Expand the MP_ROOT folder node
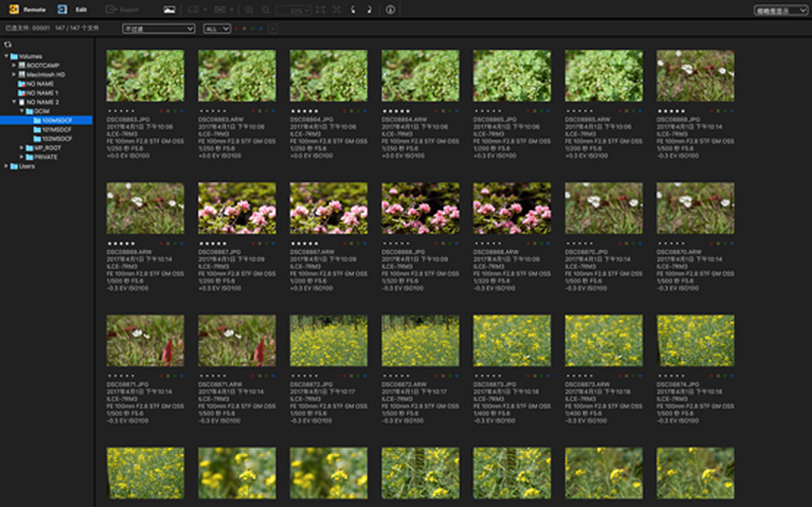 coord(22,148)
